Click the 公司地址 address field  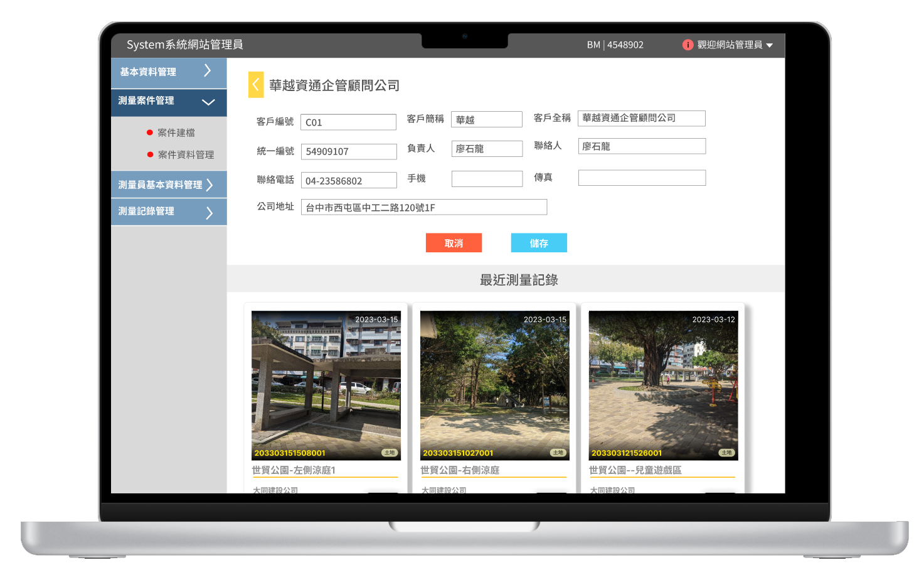point(424,207)
